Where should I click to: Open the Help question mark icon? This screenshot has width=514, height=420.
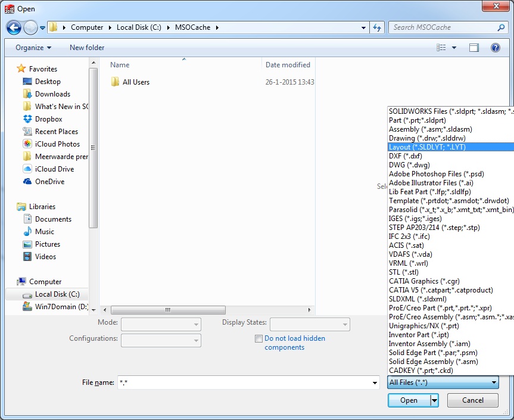tap(496, 48)
